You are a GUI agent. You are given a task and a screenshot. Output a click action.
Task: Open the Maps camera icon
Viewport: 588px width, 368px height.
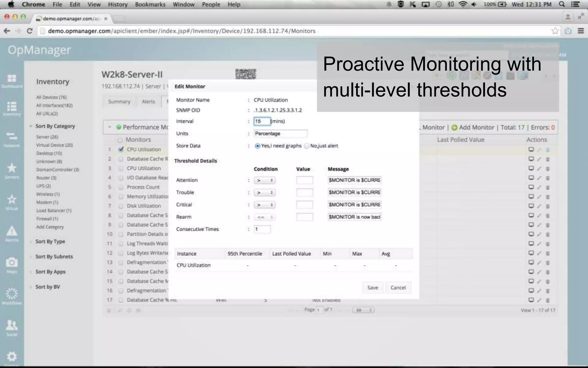[x=11, y=262]
